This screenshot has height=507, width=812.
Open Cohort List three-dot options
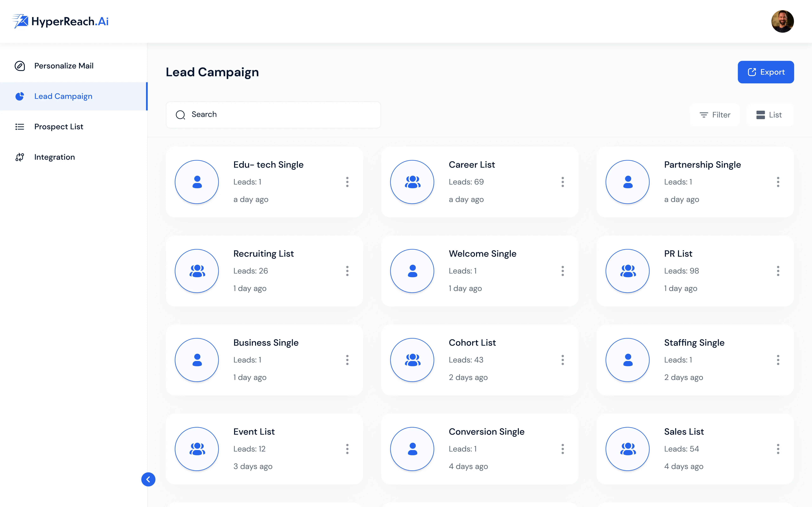coord(563,360)
